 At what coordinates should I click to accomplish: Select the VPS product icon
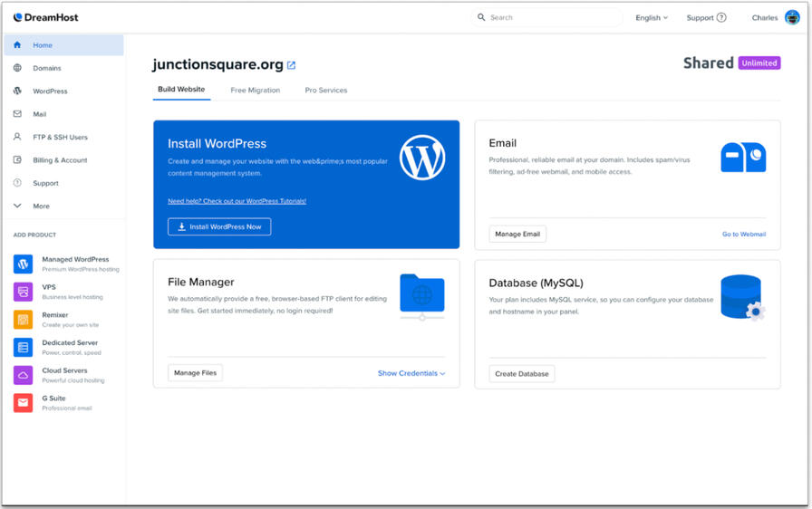(24, 292)
